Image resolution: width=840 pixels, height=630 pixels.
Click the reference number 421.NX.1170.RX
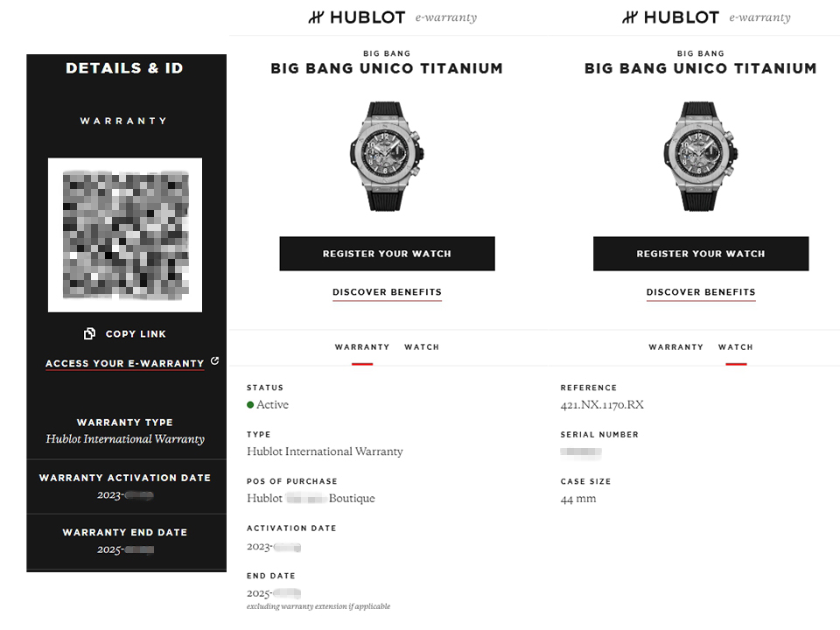[602, 405]
